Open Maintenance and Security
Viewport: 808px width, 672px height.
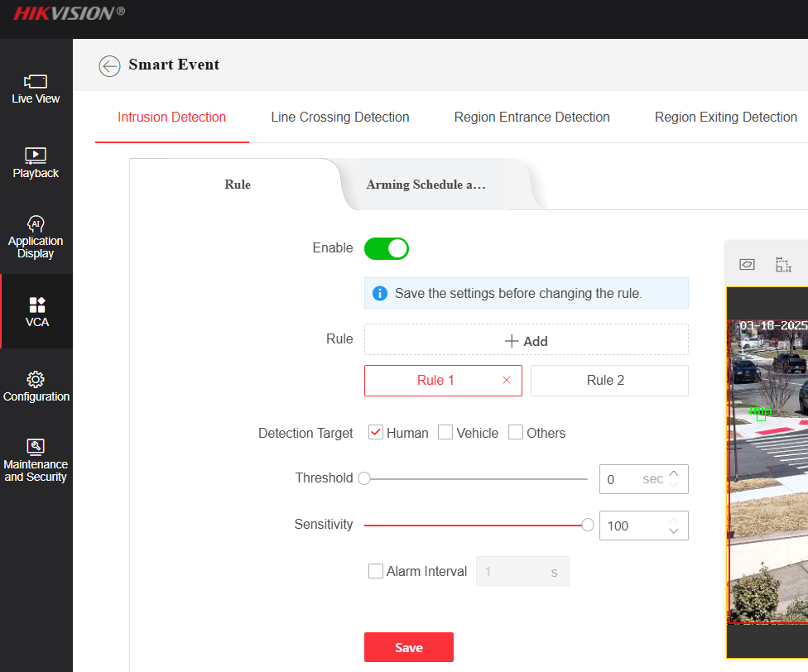[x=36, y=460]
